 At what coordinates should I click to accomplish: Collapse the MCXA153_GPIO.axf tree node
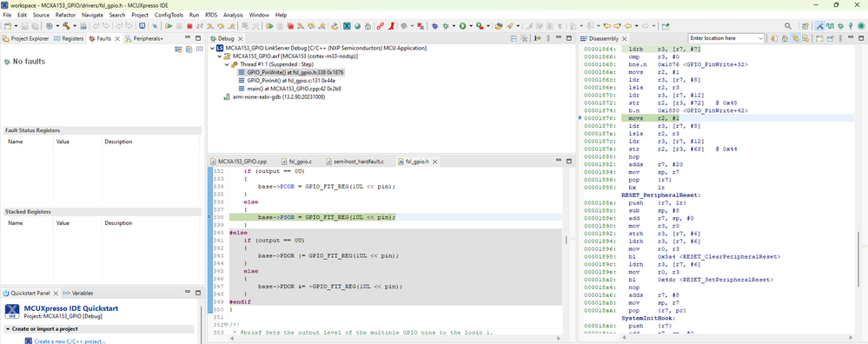[220, 56]
